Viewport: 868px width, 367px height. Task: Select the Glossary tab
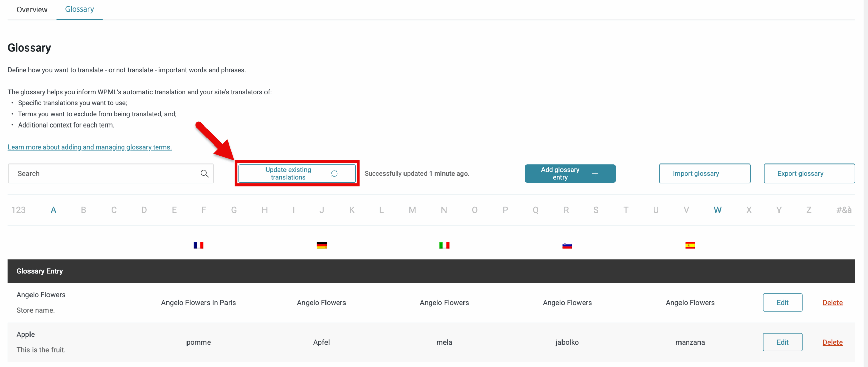point(79,9)
